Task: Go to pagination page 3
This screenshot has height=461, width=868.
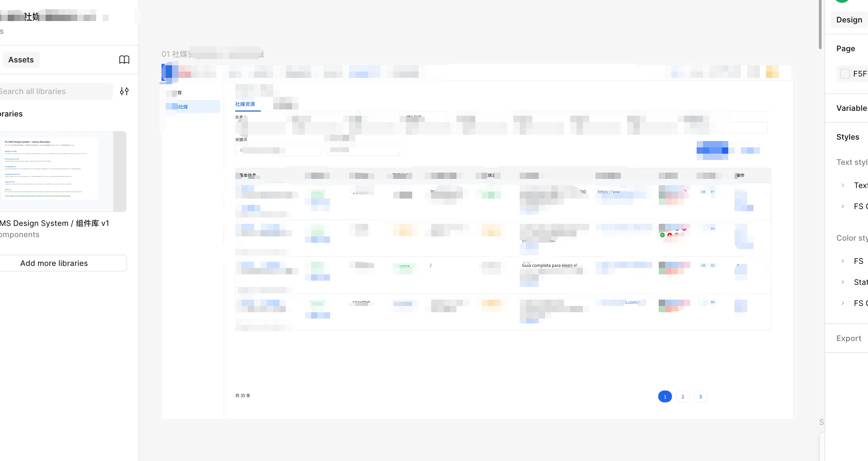Action: (x=701, y=396)
